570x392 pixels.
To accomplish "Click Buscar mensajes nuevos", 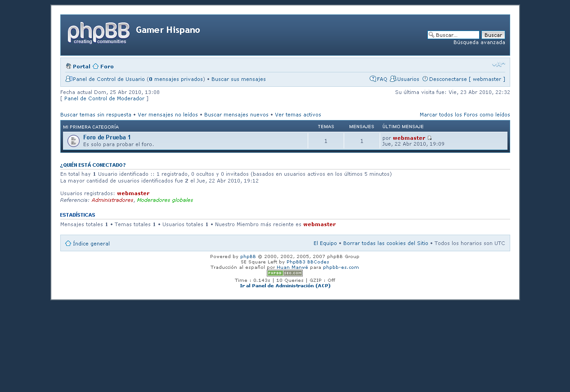I will (236, 115).
